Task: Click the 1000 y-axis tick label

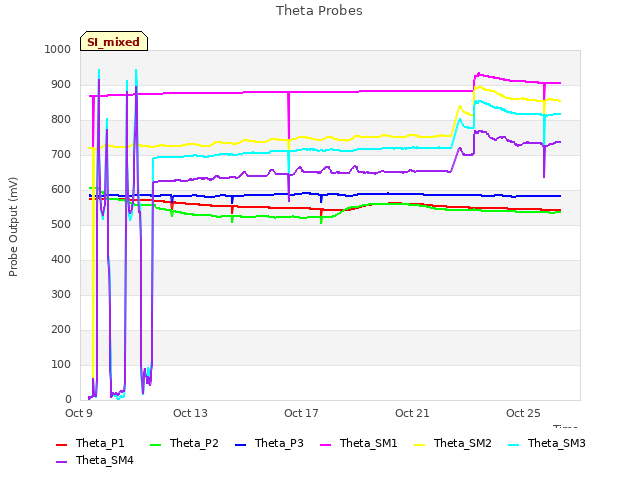Action: [58, 49]
